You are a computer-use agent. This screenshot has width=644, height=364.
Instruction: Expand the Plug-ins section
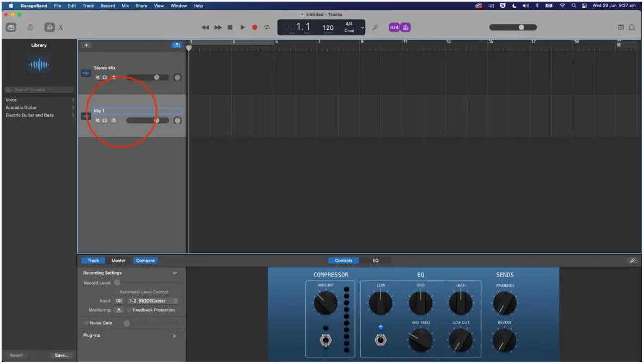(x=175, y=336)
